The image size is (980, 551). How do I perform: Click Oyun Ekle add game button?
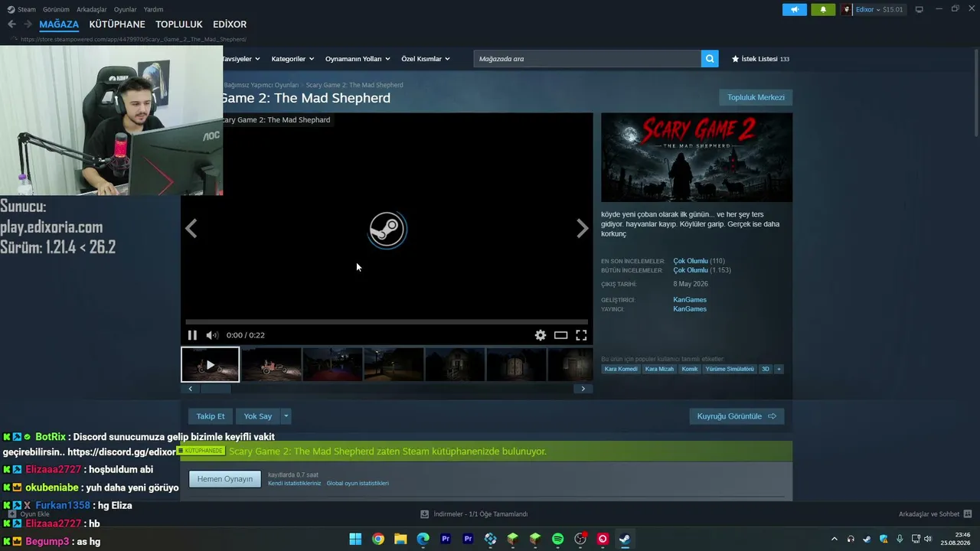click(30, 514)
